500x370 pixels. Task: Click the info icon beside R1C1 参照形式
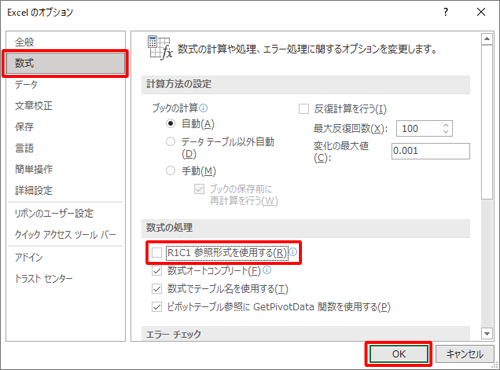(293, 252)
